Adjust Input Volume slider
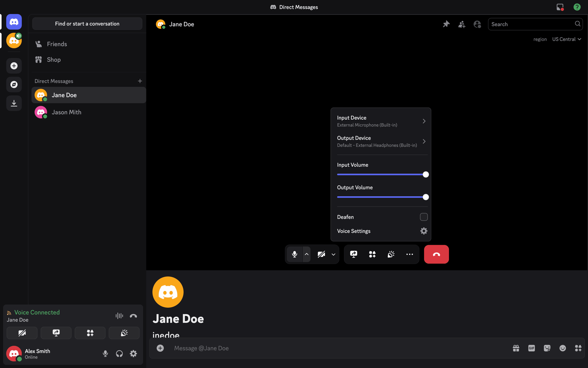 pos(383,174)
